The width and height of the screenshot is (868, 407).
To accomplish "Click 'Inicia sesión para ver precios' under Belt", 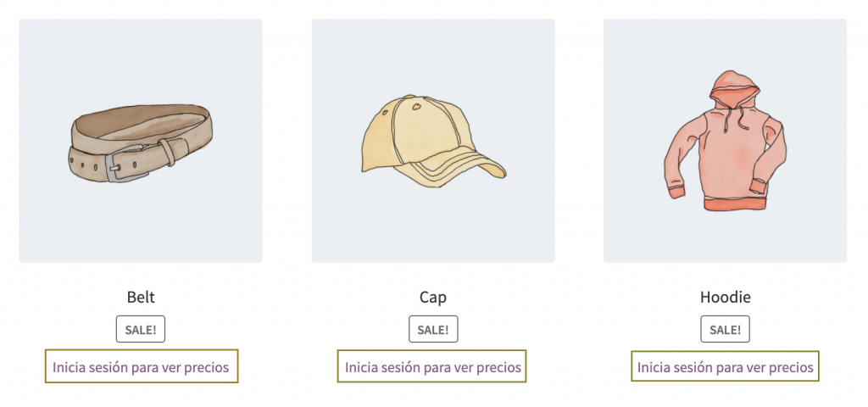I will click(141, 367).
